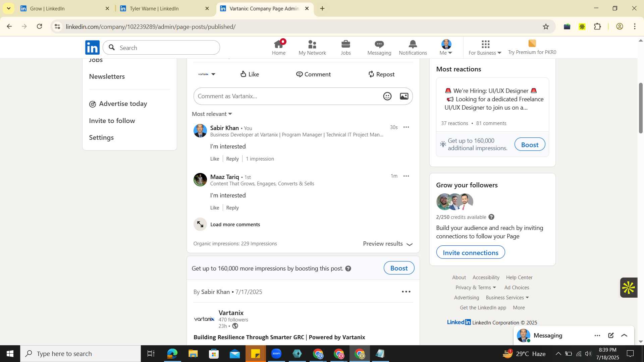
Task: Focus the LinkedIn Search field
Action: pyautogui.click(x=161, y=48)
